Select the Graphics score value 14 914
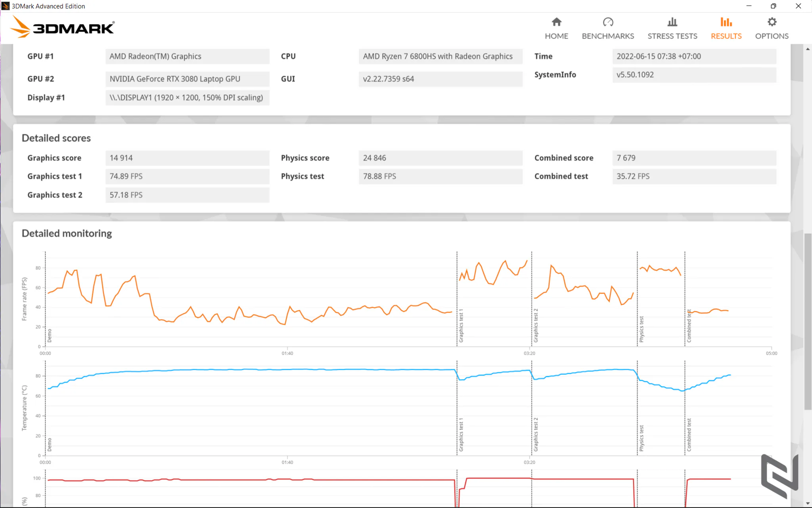Viewport: 812px width, 508px height. 187,158
